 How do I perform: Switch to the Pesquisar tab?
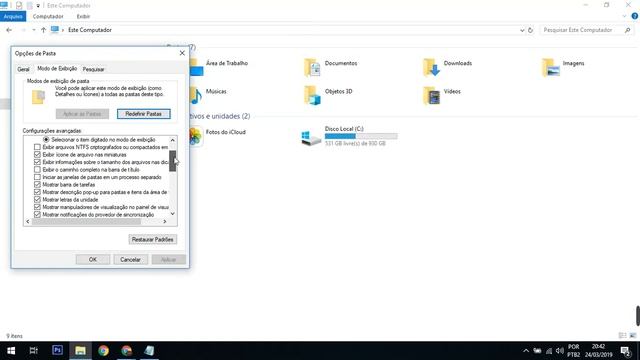pyautogui.click(x=93, y=69)
